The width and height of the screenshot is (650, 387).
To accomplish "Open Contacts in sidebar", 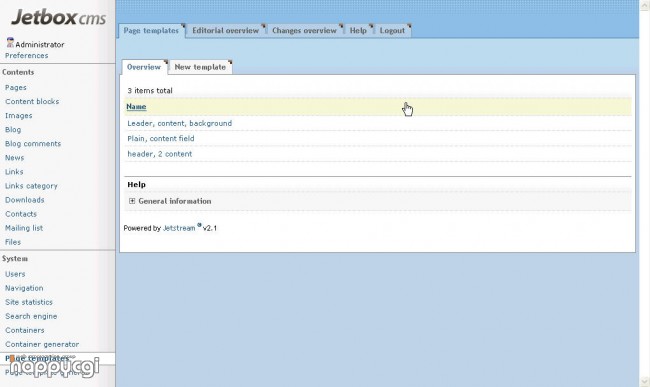I will click(21, 214).
